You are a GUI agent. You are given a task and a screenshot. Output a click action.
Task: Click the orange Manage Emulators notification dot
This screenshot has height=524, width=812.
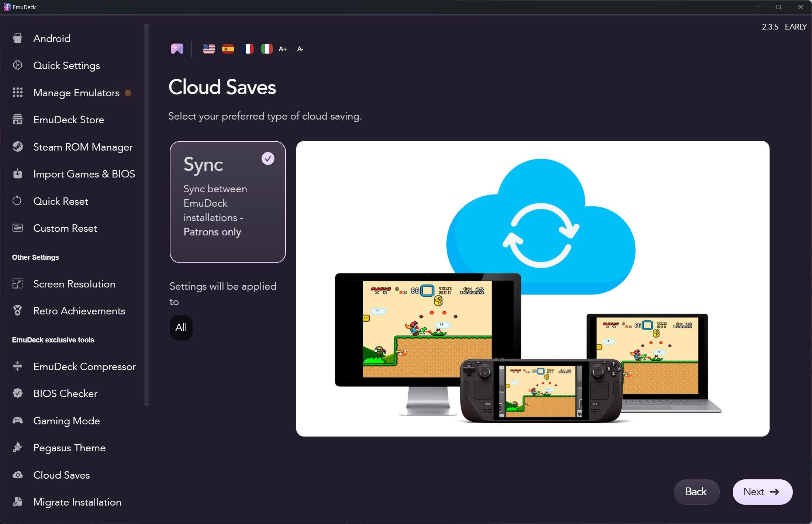click(128, 93)
